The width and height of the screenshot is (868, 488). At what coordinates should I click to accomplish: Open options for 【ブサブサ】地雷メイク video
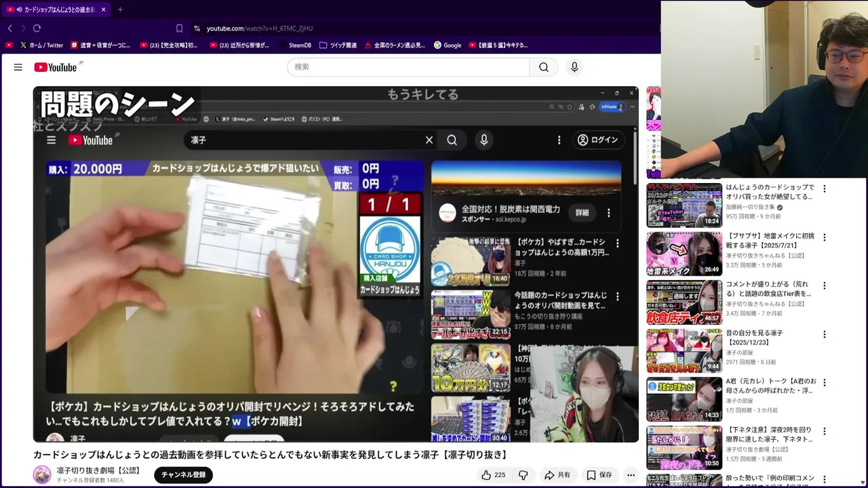[x=825, y=238]
